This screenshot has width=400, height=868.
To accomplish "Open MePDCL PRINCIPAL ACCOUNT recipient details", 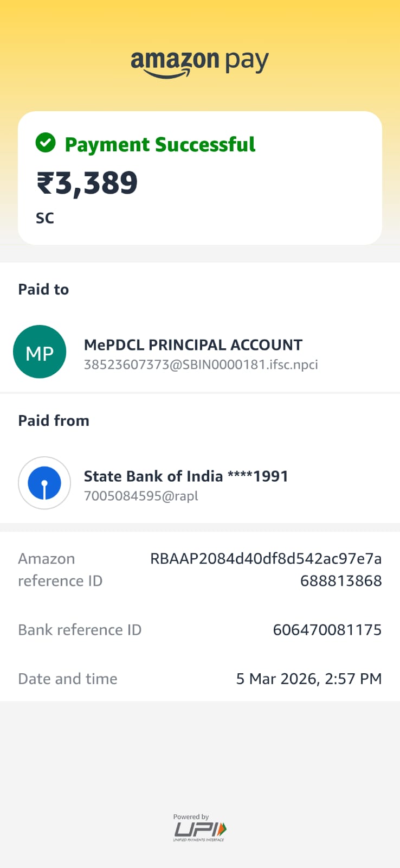I will [193, 345].
